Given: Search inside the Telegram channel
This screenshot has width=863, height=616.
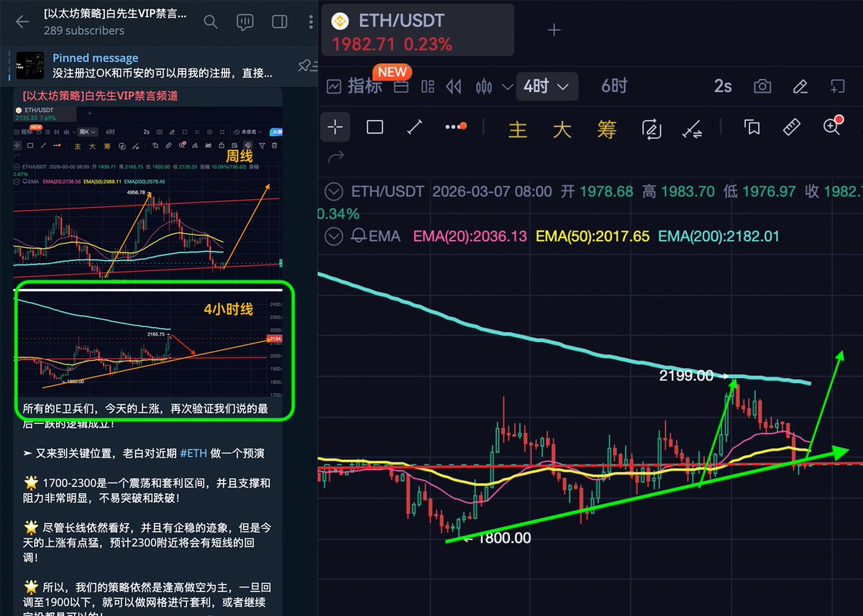Looking at the screenshot, I should (x=211, y=22).
